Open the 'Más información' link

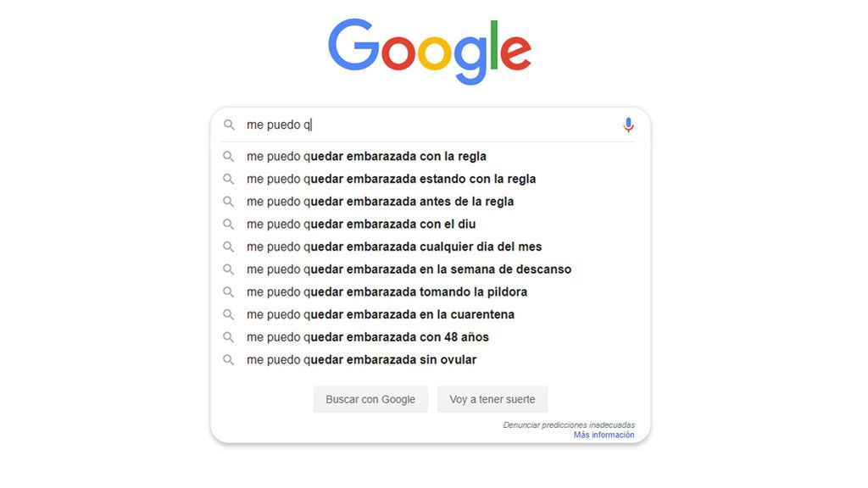tap(604, 435)
